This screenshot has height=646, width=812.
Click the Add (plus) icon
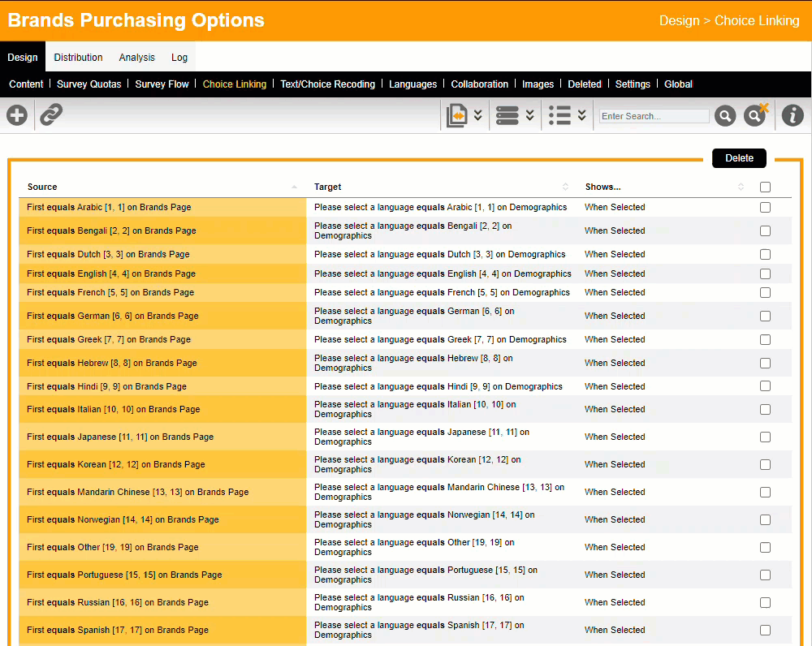[16, 114]
